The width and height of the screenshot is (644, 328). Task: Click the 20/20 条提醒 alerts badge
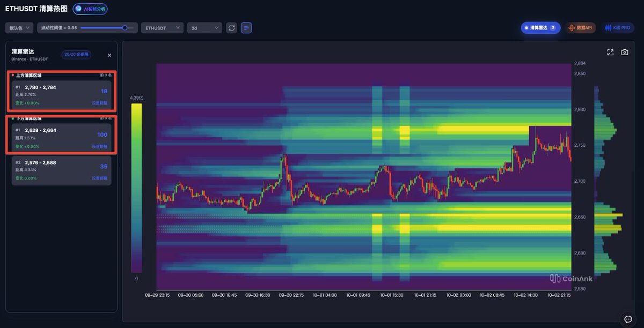pos(76,55)
